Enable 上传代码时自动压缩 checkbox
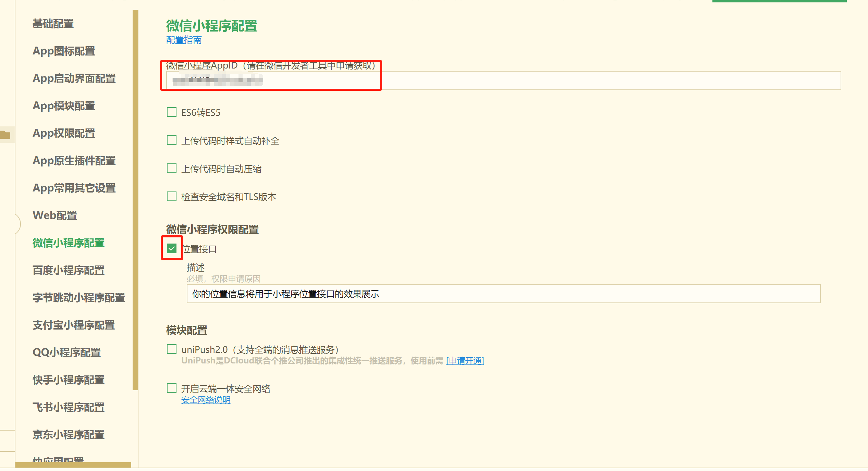This screenshot has width=868, height=471. click(x=172, y=169)
